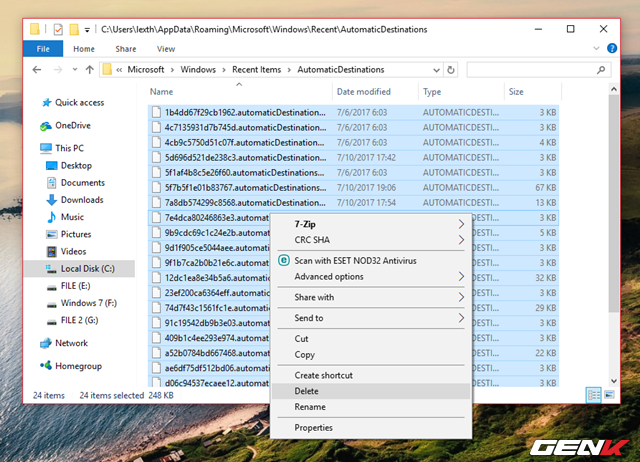Choose Properties in the context menu

tap(369, 428)
